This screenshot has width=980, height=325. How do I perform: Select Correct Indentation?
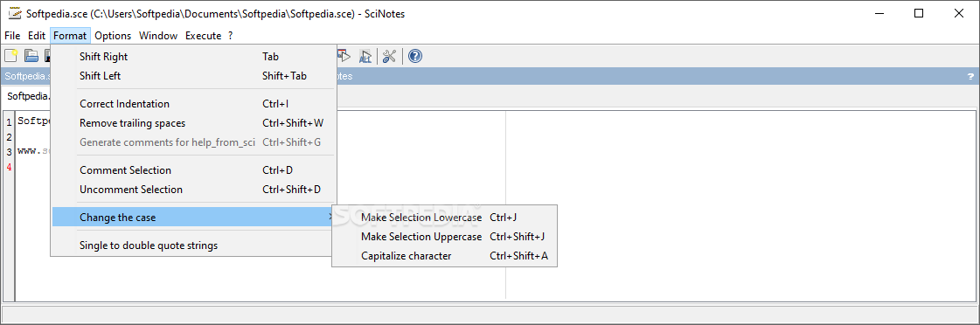point(193,104)
